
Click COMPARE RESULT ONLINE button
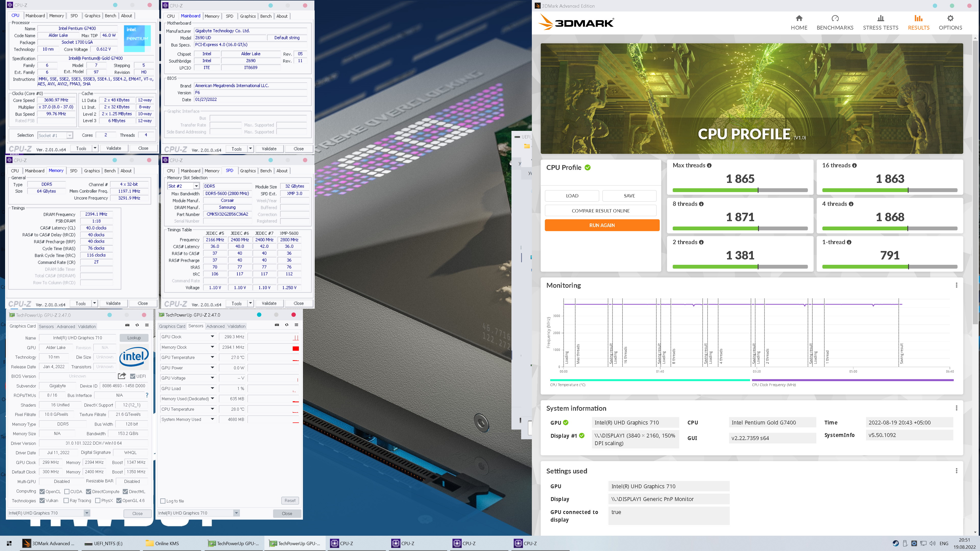[x=600, y=211]
